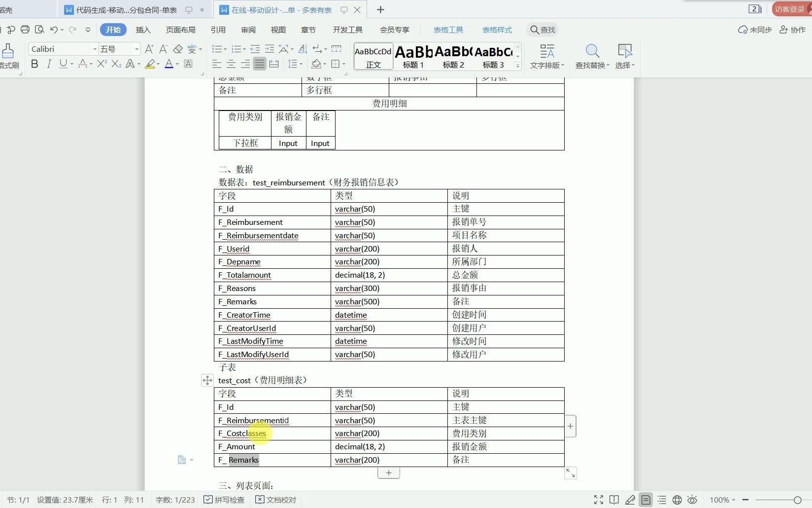This screenshot has width=812, height=508.
Task: Open the Calibri font name dropdown
Action: tap(95, 49)
